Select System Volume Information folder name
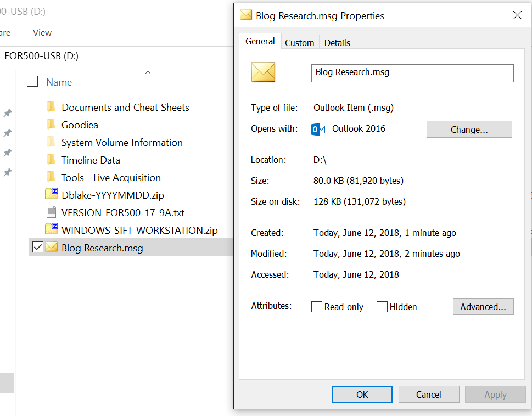 point(122,143)
